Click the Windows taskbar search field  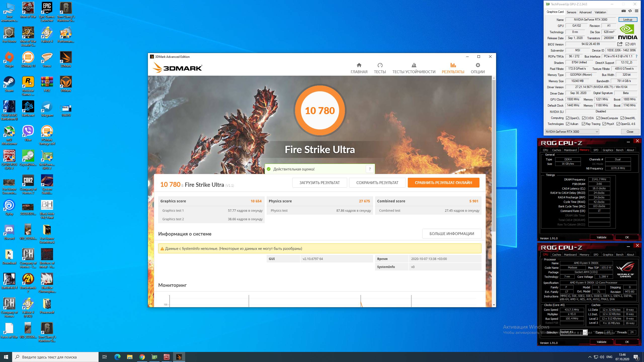[55, 357]
